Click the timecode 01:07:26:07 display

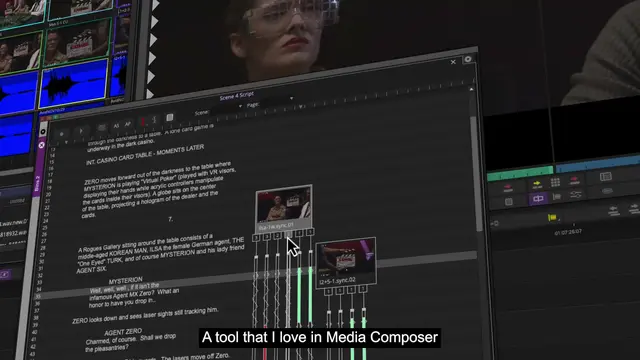coord(568,232)
